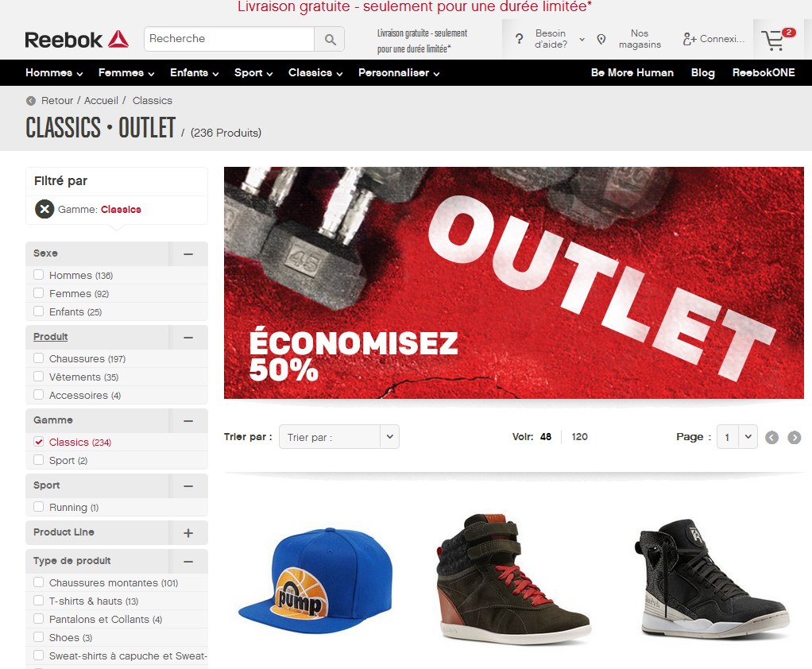The height and width of the screenshot is (669, 812).
Task: Show 120 products per page
Action: 579,437
